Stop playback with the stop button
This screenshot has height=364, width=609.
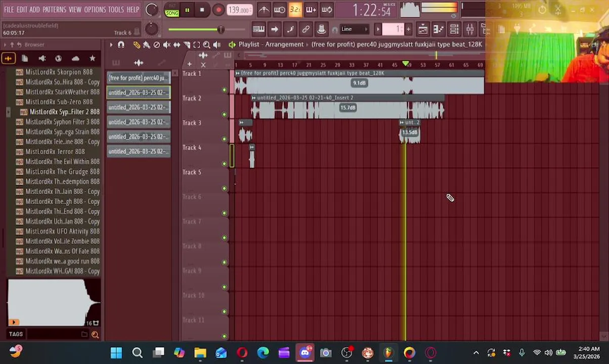pyautogui.click(x=202, y=10)
